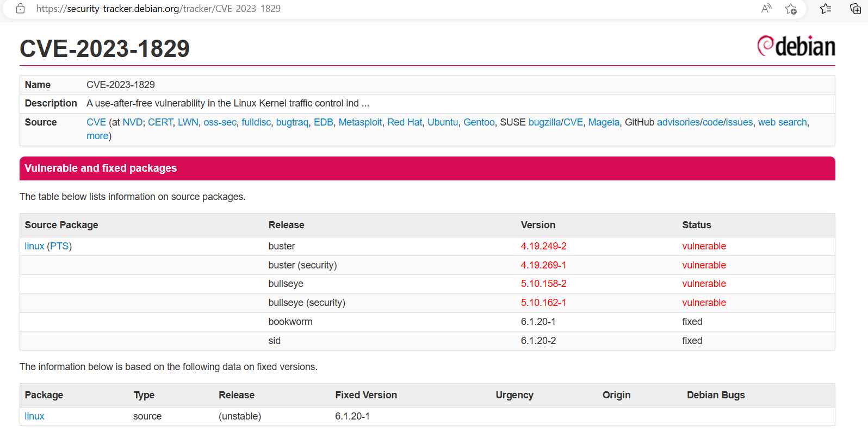Open the Read aloud icon
Viewport: 868px width, 432px height.
(766, 9)
